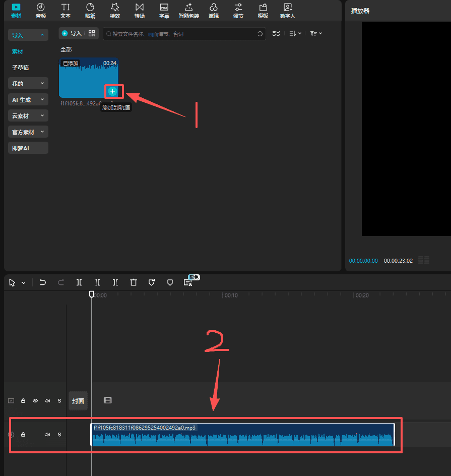This screenshot has height=476, width=451.
Task: Click the delete trash icon in timeline toolbar
Action: tap(134, 282)
